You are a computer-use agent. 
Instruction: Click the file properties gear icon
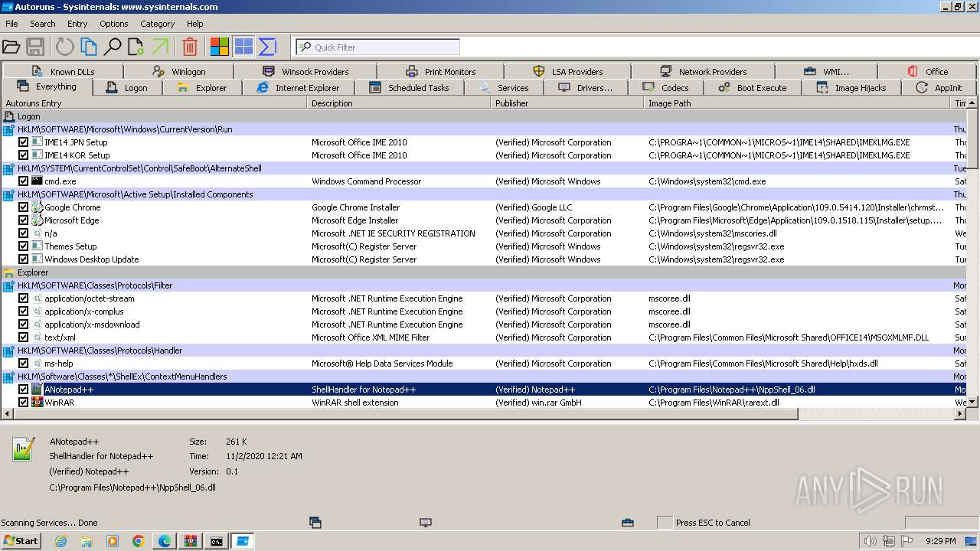[136, 47]
